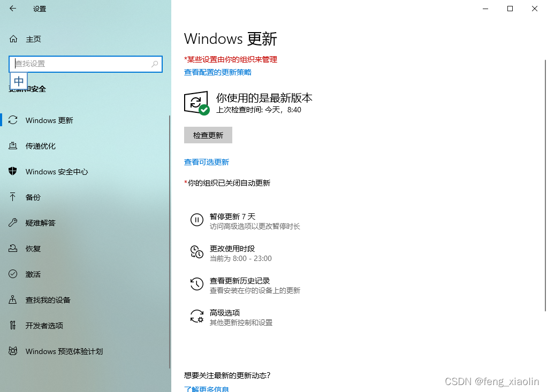Click the Windows 更新 sync icon in sidebar
Image resolution: width=547 pixels, height=392 pixels.
pos(13,120)
